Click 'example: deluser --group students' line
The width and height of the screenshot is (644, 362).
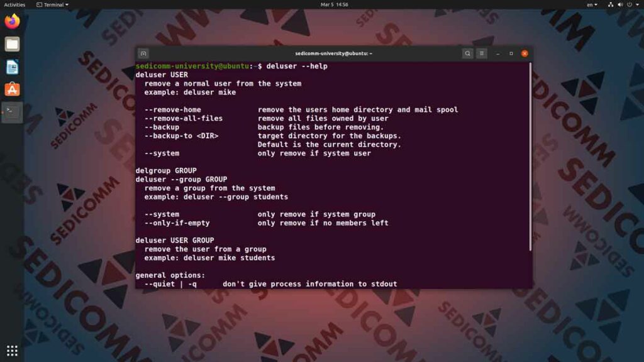[216, 197]
